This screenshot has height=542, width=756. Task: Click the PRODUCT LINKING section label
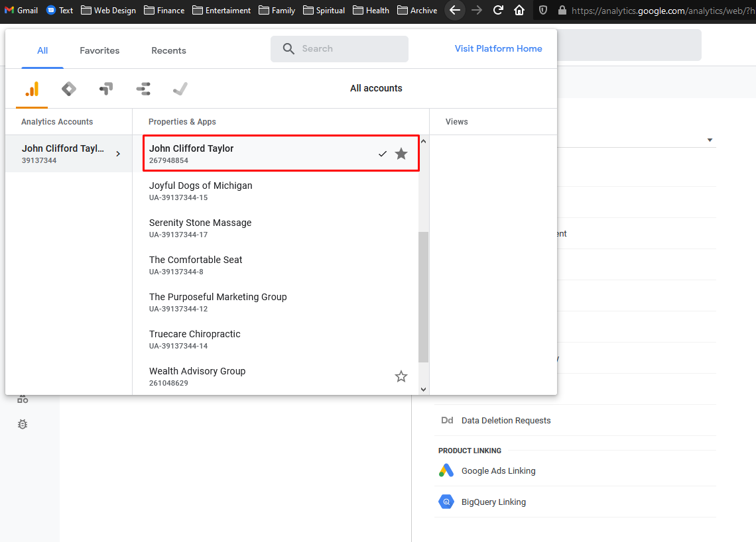pos(470,451)
